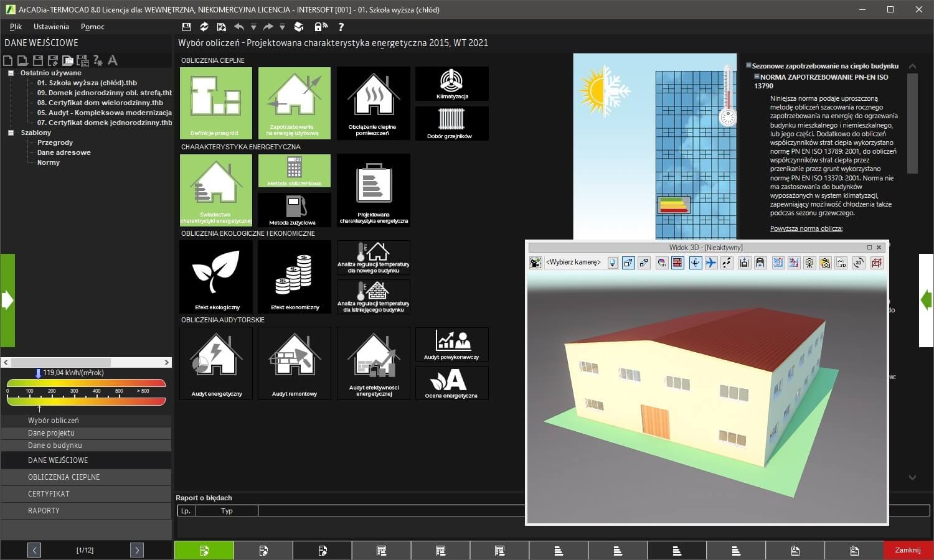934x560 pixels.
Task: Switch to RAPORTY section
Action: coord(86,511)
